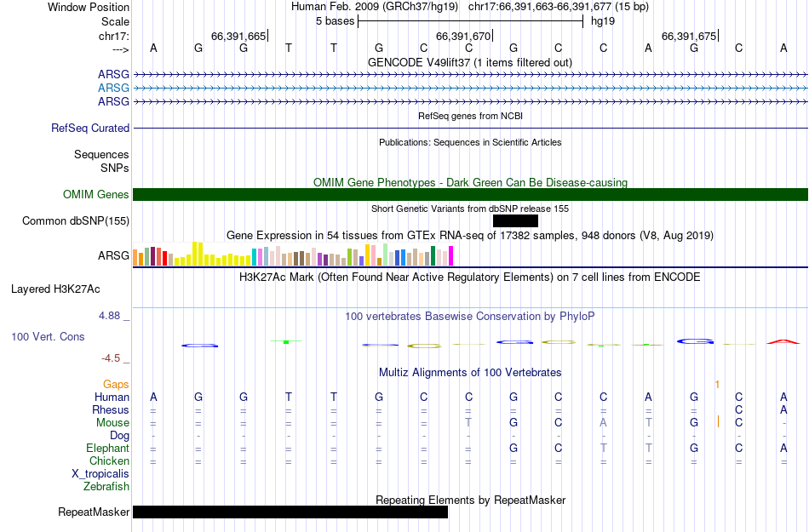The image size is (809, 532).
Task: Open the H3K27Ac Mark track title
Action: [469, 277]
